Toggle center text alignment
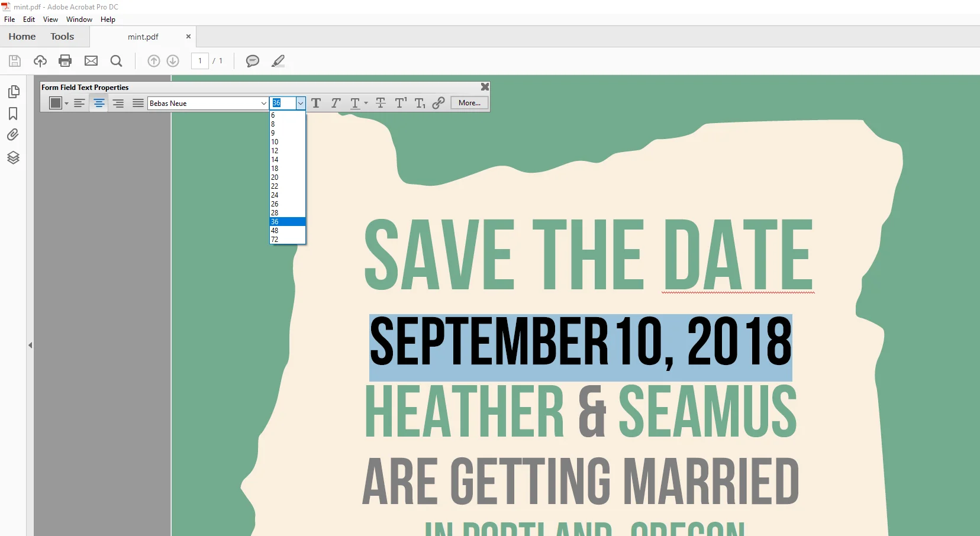Image resolution: width=980 pixels, height=536 pixels. coord(99,103)
